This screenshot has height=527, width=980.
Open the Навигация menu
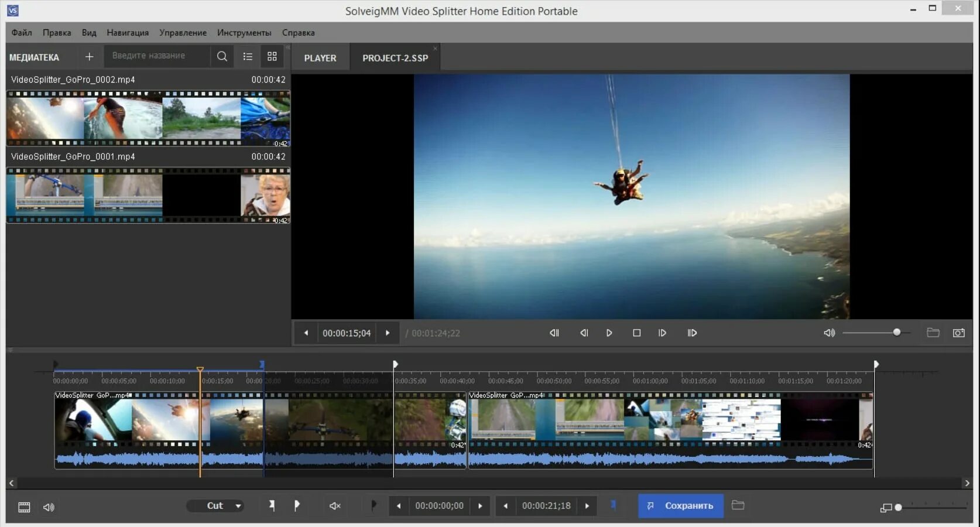coord(128,33)
